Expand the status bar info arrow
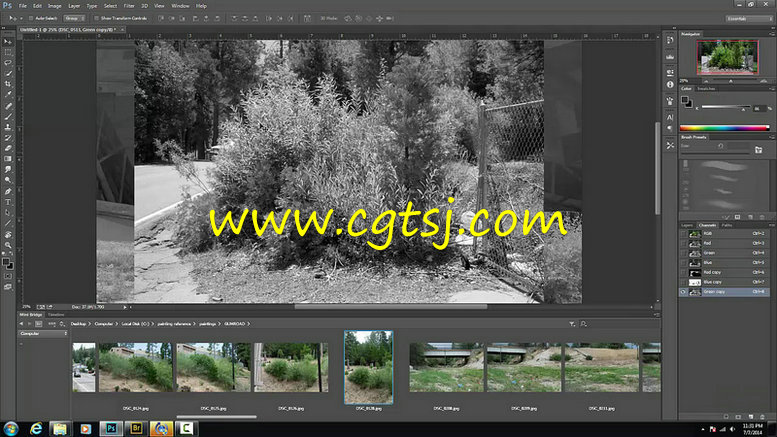777x437 pixels. pos(125,307)
